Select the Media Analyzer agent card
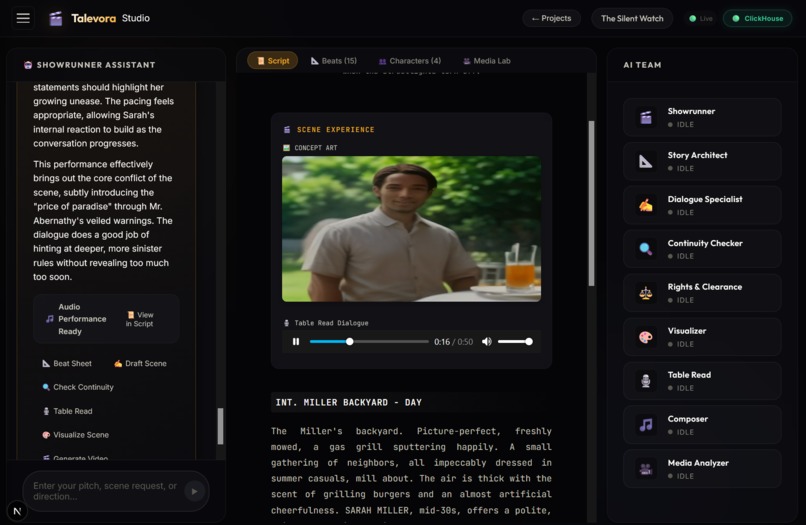Viewport: 806px width, 525px height. tap(702, 469)
